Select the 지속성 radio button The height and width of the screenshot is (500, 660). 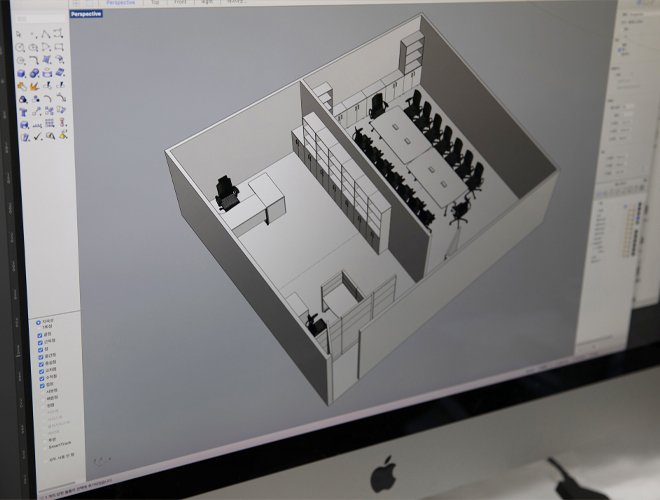tap(36, 320)
